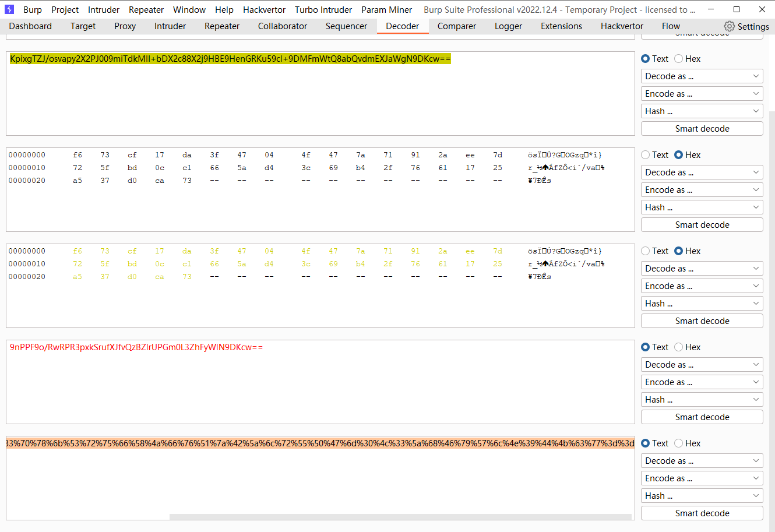Screen dimensions: 775x532
Task: Switch to the Hackvertor tab
Action: coord(622,26)
